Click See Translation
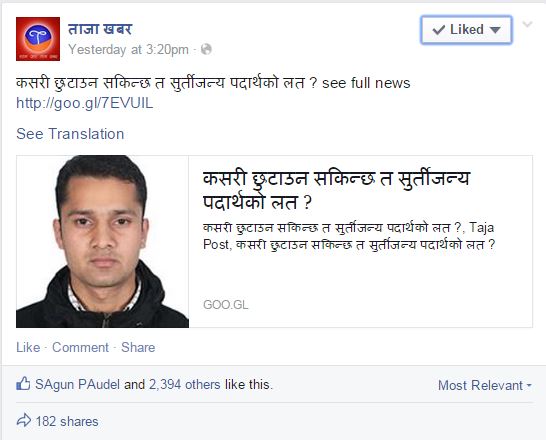The width and height of the screenshot is (546, 440). 70,134
